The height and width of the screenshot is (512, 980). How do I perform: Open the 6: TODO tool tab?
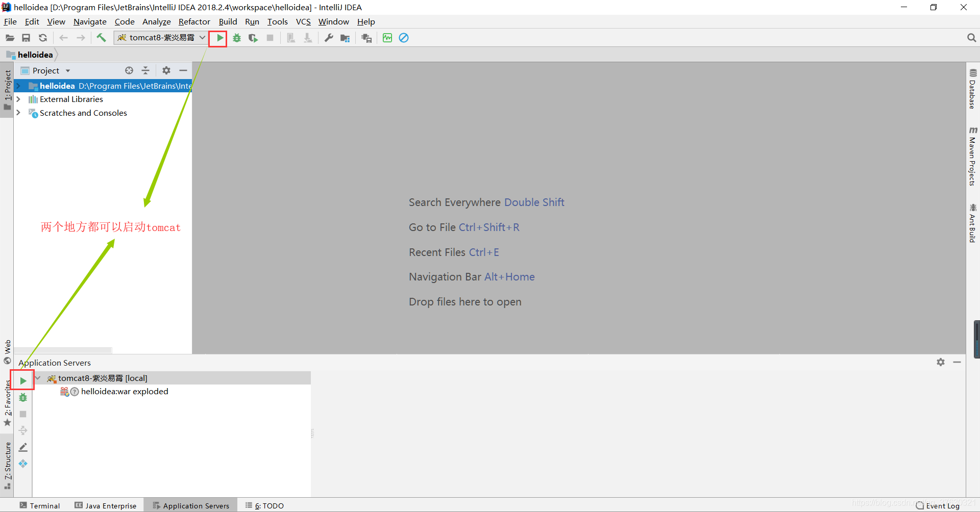(x=264, y=505)
